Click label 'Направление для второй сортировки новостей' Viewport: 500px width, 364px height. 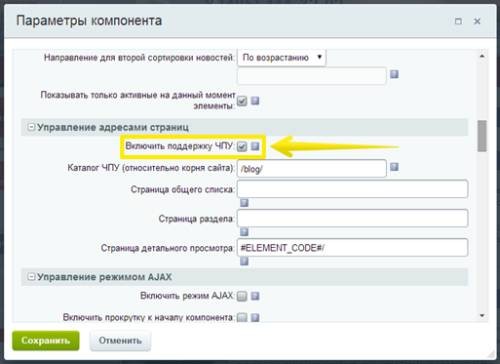click(x=139, y=58)
